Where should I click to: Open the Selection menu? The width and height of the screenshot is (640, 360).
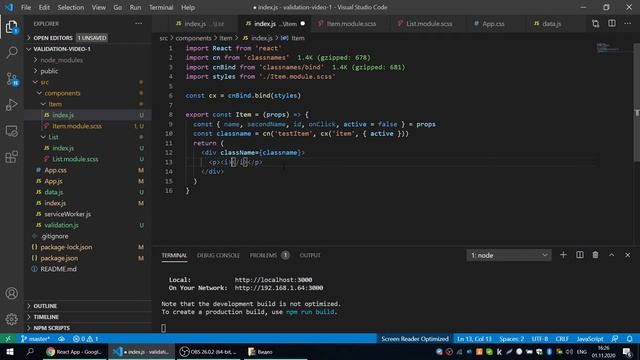point(71,7)
